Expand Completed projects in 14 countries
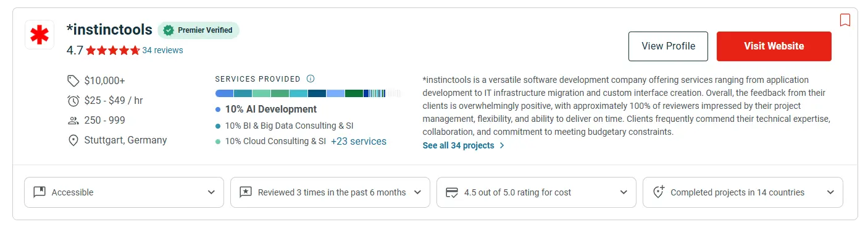The image size is (868, 227). [x=743, y=192]
